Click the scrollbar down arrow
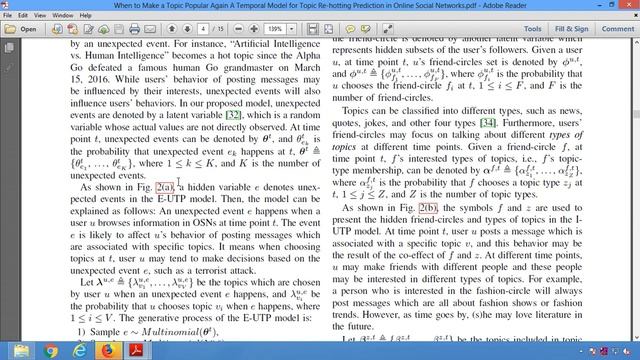The height and width of the screenshot is (360, 640). coord(636,337)
